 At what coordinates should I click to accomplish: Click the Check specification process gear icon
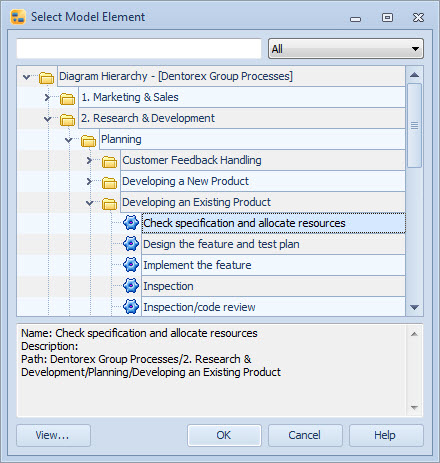pos(131,223)
